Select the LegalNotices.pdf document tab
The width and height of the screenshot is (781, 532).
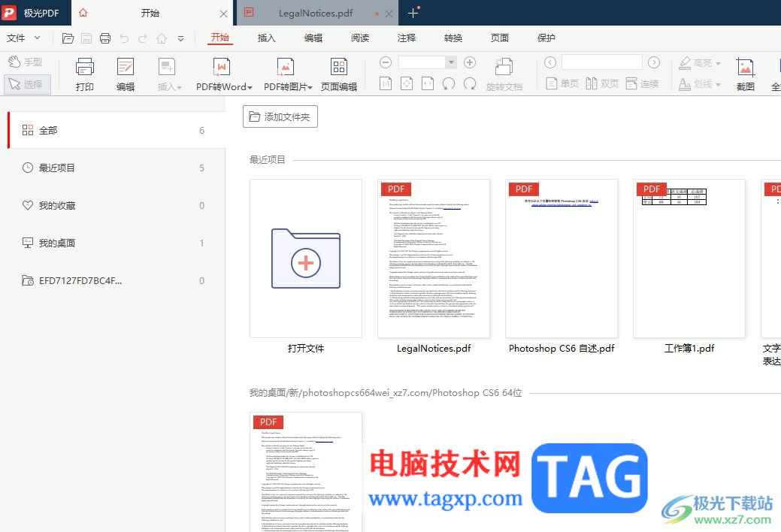pyautogui.click(x=315, y=14)
